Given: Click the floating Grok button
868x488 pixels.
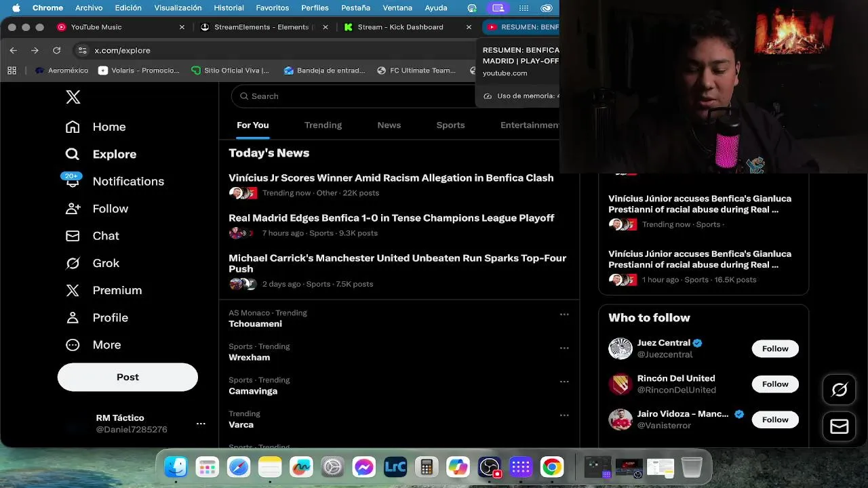Looking at the screenshot, I should [840, 390].
